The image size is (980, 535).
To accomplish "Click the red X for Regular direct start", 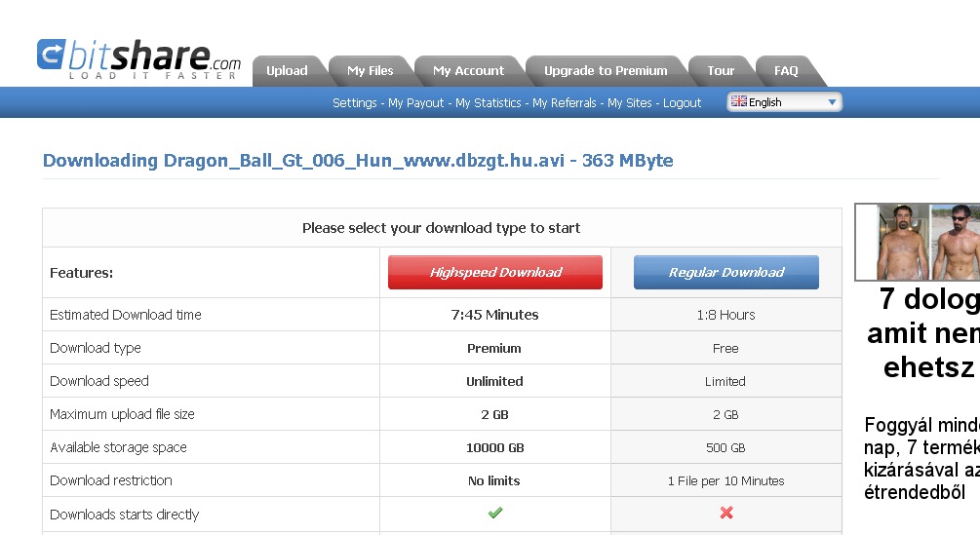I will point(726,514).
